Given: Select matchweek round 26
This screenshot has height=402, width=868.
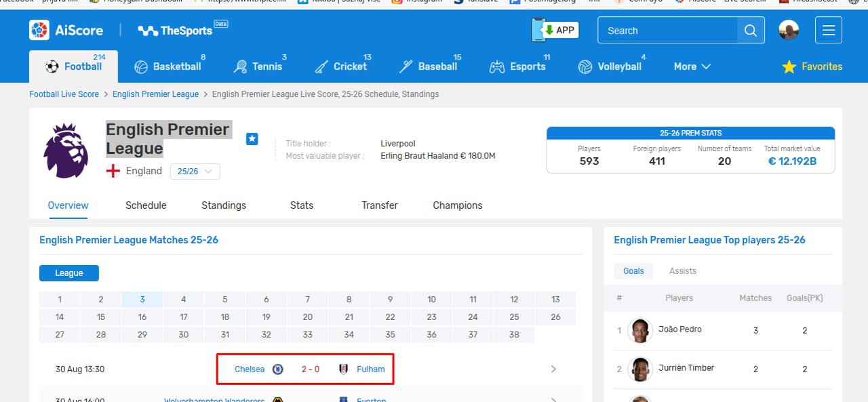Looking at the screenshot, I should coord(555,317).
